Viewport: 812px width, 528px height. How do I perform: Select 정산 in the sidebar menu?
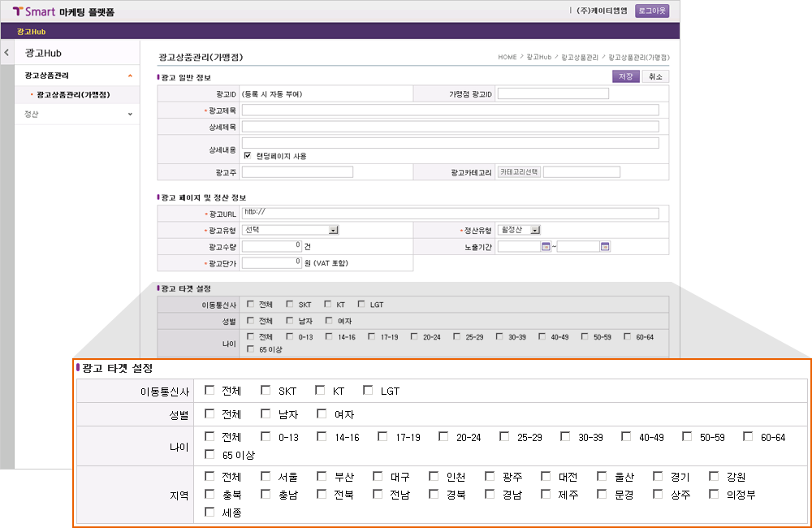click(31, 114)
